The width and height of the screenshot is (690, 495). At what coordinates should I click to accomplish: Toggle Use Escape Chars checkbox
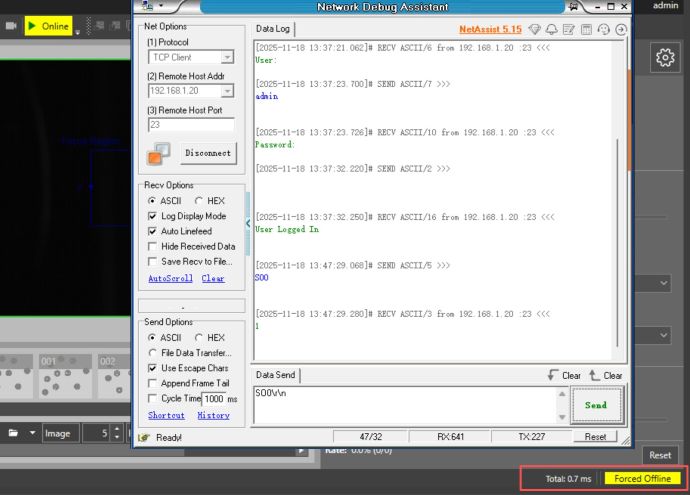click(x=152, y=368)
